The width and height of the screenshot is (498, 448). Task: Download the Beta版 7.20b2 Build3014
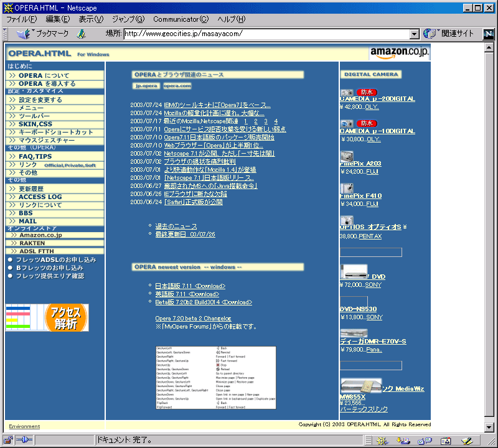[204, 302]
